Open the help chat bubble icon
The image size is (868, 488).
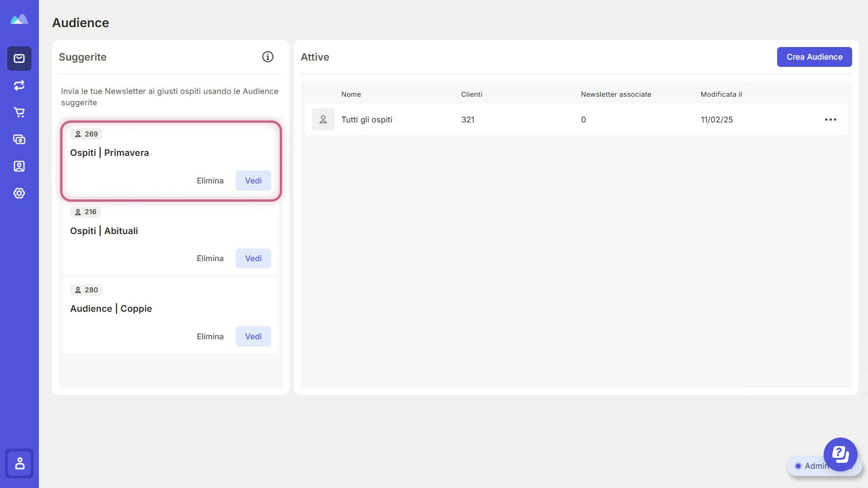(x=840, y=454)
